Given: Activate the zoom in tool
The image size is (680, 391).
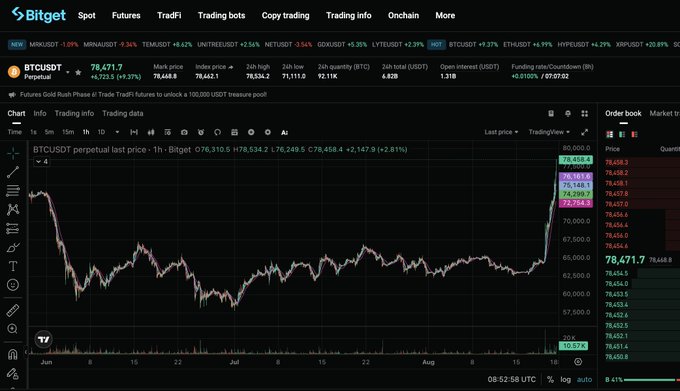Looking at the screenshot, I should [x=13, y=329].
